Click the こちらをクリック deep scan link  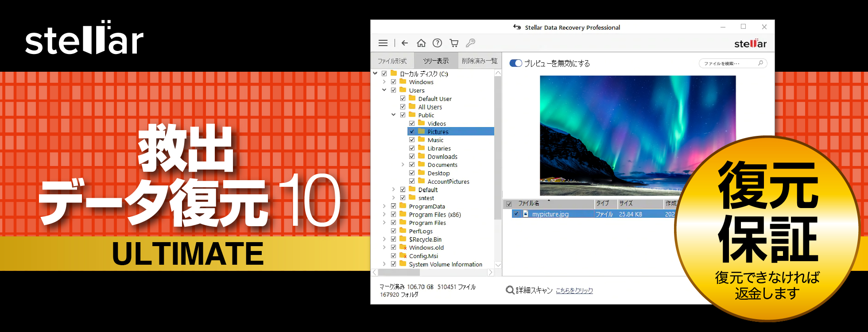point(574,291)
